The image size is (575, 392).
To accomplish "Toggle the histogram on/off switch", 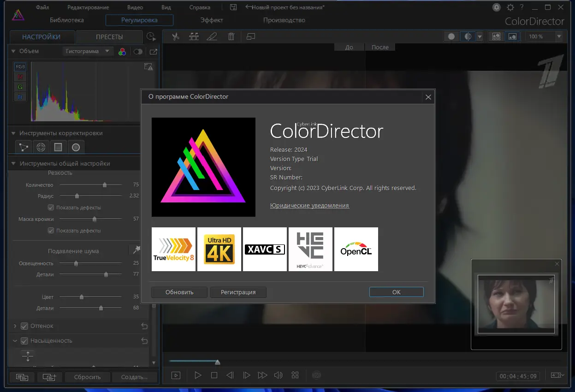I will [138, 52].
